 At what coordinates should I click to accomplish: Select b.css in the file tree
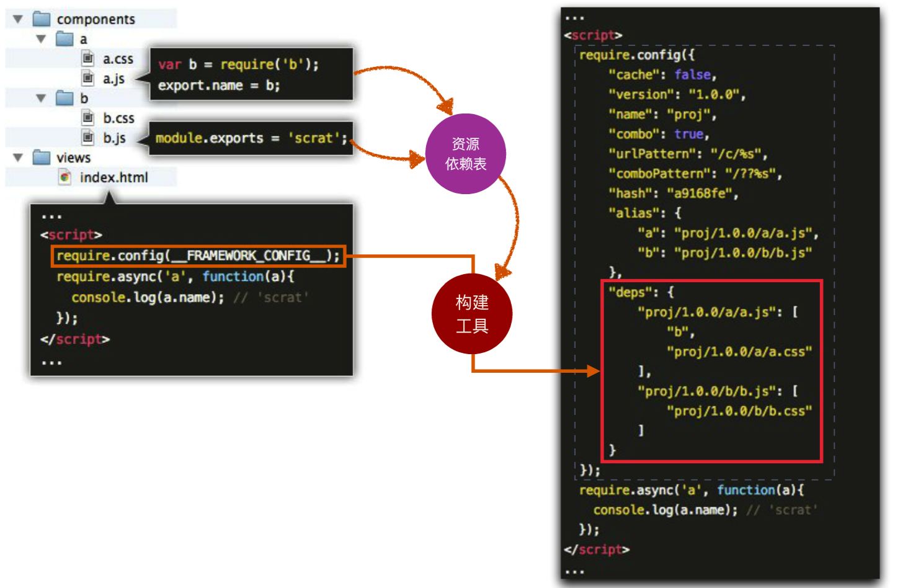(x=118, y=118)
